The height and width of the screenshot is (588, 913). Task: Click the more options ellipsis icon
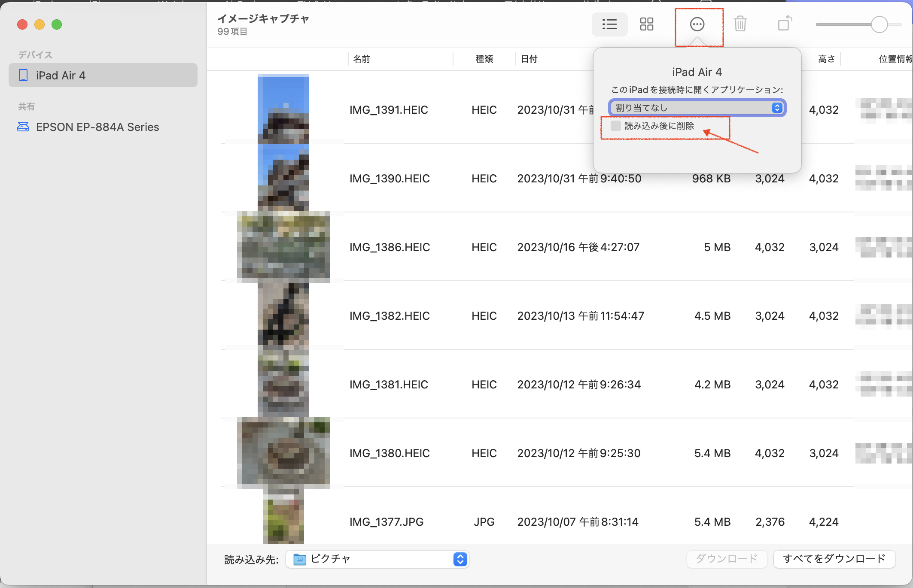point(697,24)
